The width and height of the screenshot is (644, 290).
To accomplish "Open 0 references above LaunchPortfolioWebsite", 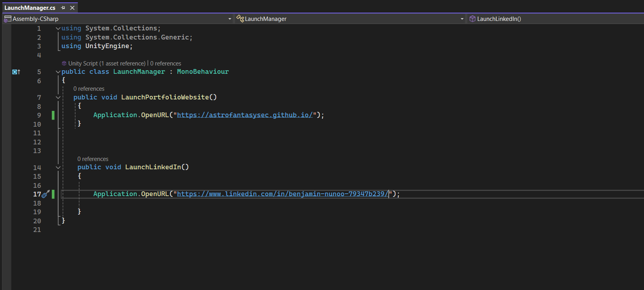I will [89, 89].
